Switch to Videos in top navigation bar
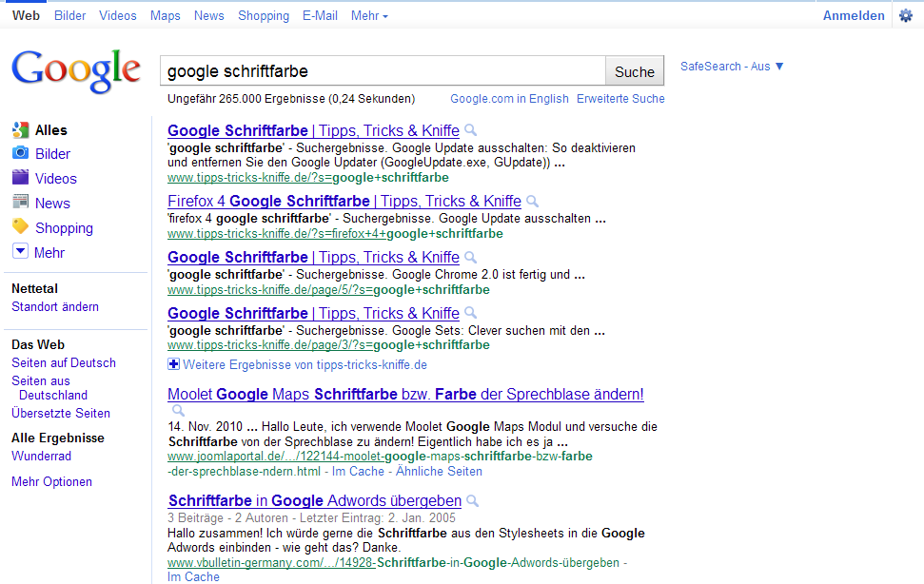The height and width of the screenshot is (584, 924). [118, 16]
